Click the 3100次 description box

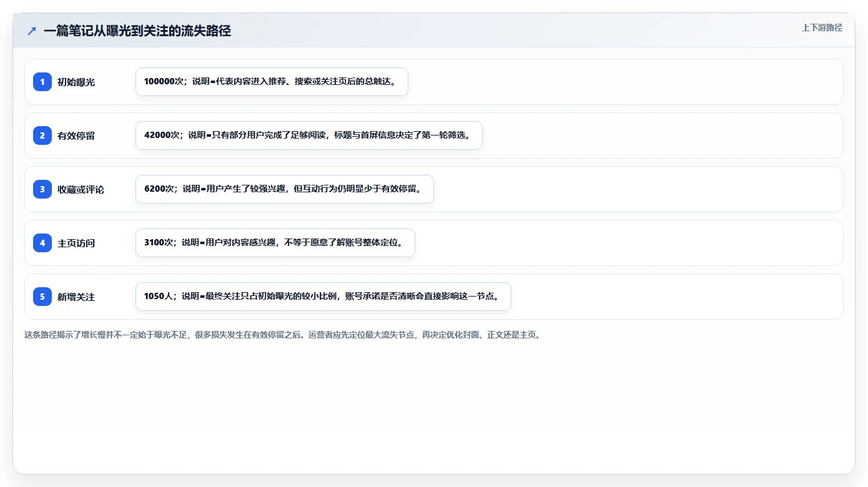[275, 243]
